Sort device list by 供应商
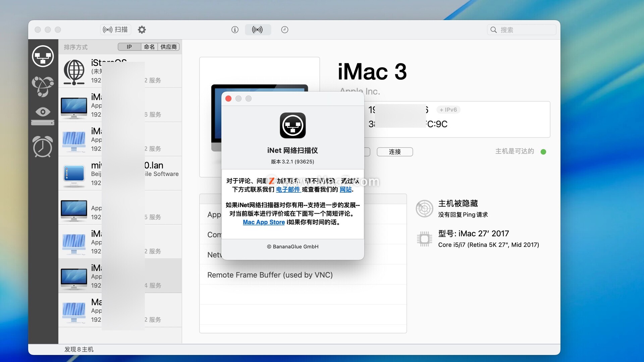The height and width of the screenshot is (362, 644). [168, 47]
